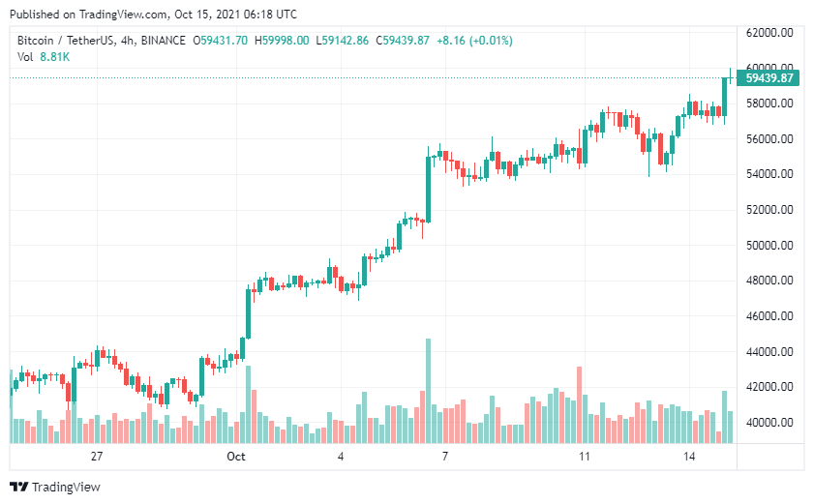814x504 pixels.
Task: Click the 14 date marker on the time axis
Action: pos(689,457)
